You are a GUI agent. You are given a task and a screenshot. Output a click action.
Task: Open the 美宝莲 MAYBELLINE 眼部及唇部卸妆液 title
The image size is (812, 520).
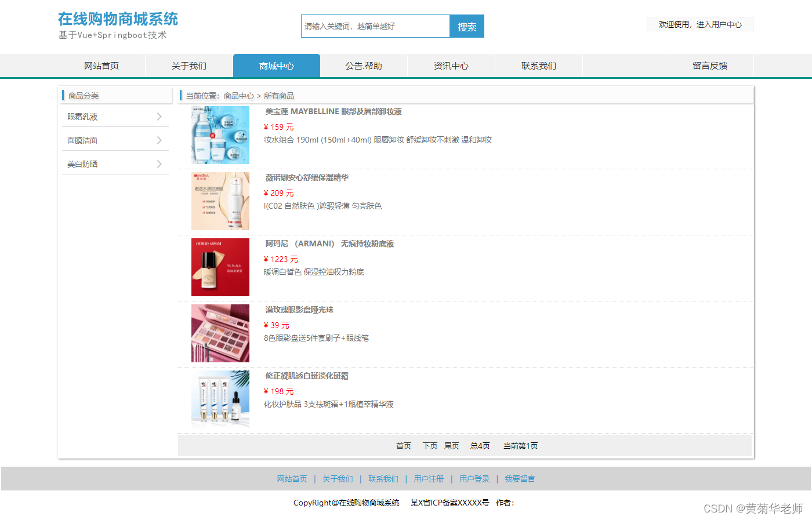(333, 111)
